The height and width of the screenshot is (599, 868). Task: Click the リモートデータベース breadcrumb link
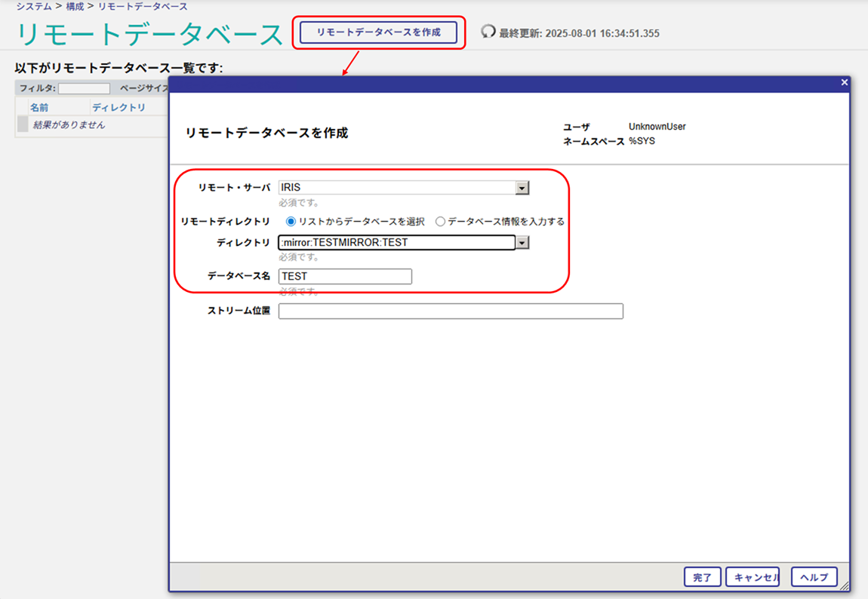(x=143, y=6)
